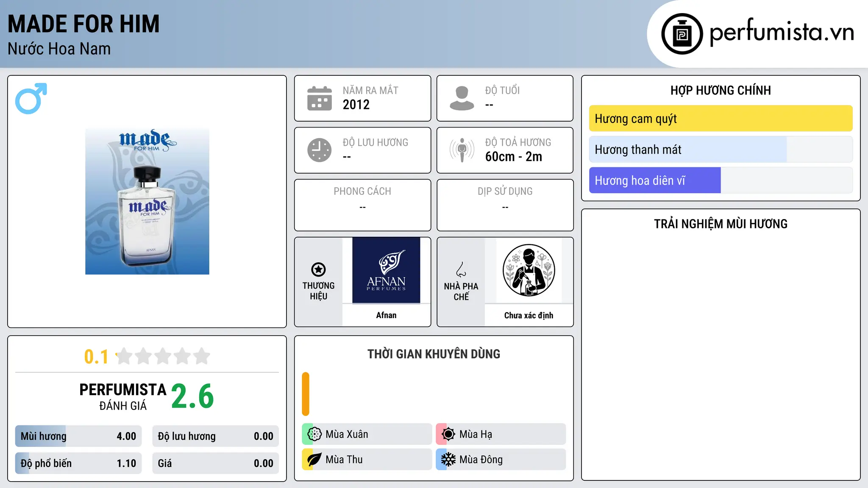The width and height of the screenshot is (868, 488).
Task: Click the DỊP SỬ DỤNG label
Action: click(505, 191)
